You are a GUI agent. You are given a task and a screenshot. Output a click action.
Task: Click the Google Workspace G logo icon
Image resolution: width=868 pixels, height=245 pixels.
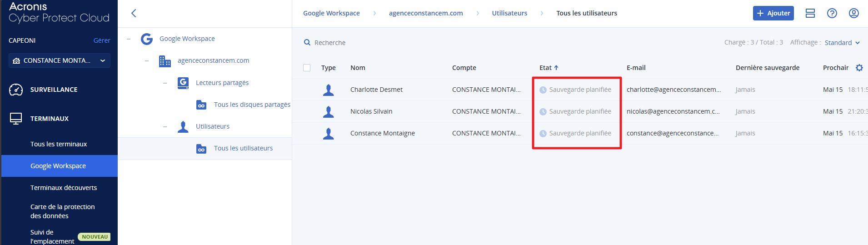pyautogui.click(x=147, y=39)
